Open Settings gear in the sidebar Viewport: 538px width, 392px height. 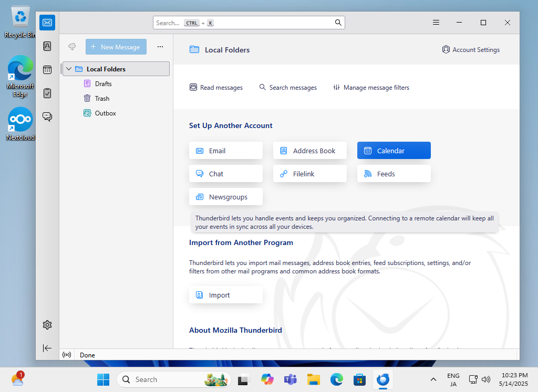[47, 325]
